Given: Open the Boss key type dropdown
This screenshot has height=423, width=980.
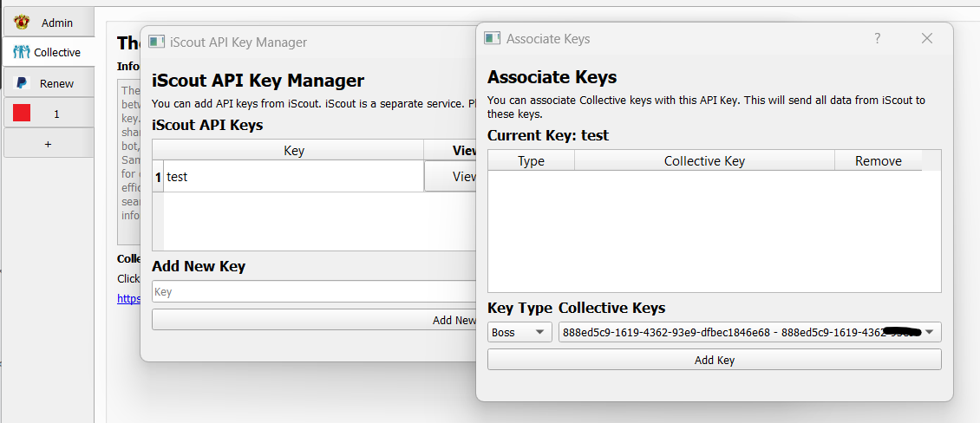Looking at the screenshot, I should 519,332.
